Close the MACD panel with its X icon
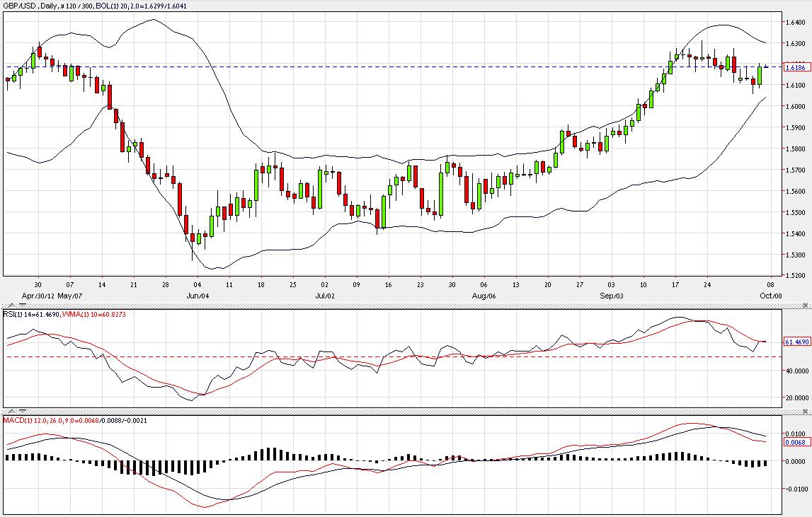The height and width of the screenshot is (517, 812). click(x=805, y=412)
